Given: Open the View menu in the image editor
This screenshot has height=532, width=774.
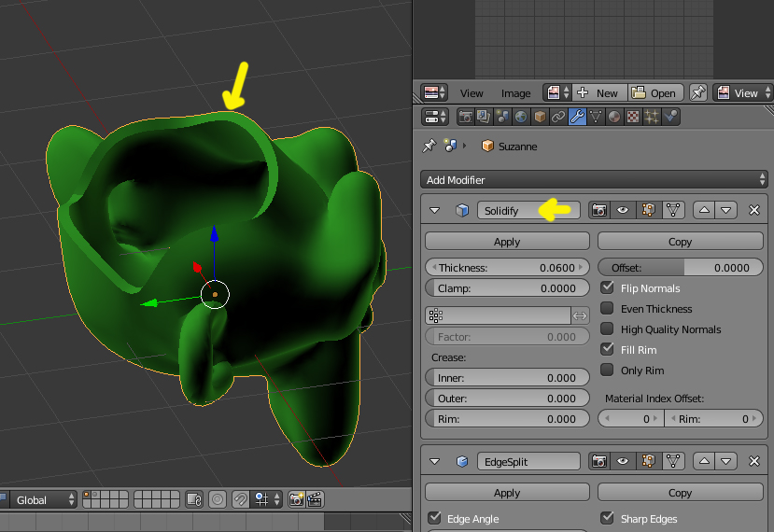Looking at the screenshot, I should 471,93.
